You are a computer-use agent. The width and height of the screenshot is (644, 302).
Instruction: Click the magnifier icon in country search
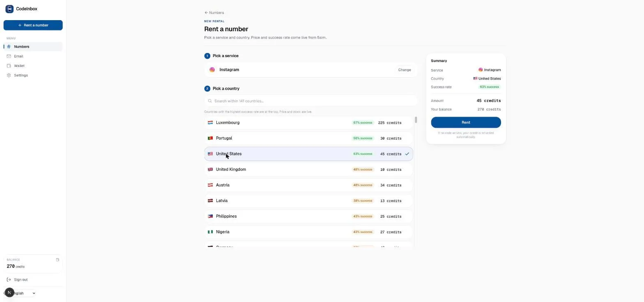point(210,101)
